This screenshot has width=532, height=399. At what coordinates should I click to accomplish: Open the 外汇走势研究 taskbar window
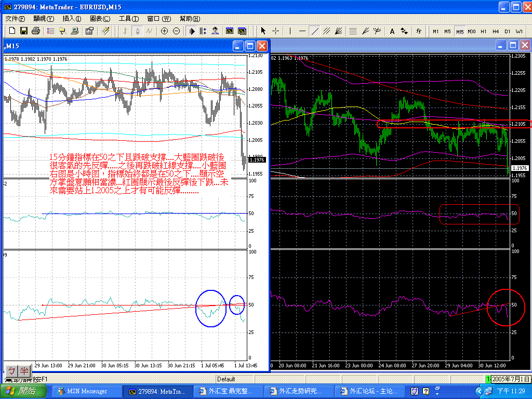coord(299,392)
